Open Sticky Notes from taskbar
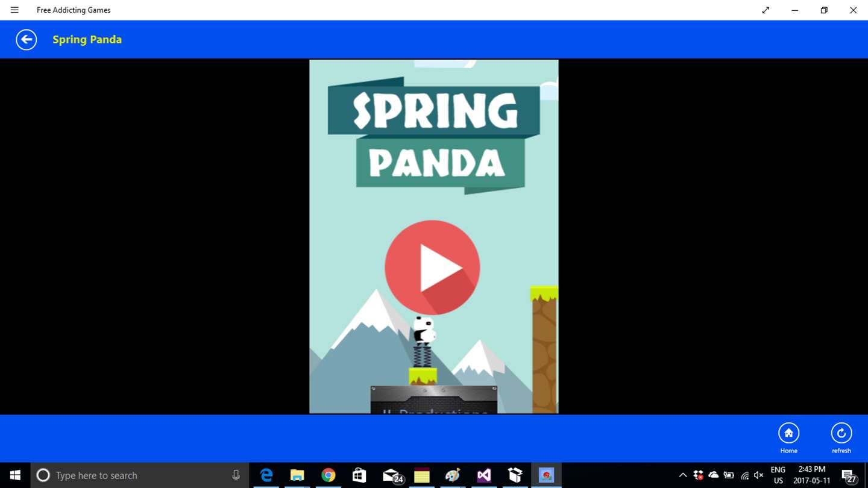Image resolution: width=868 pixels, height=488 pixels. tap(422, 475)
